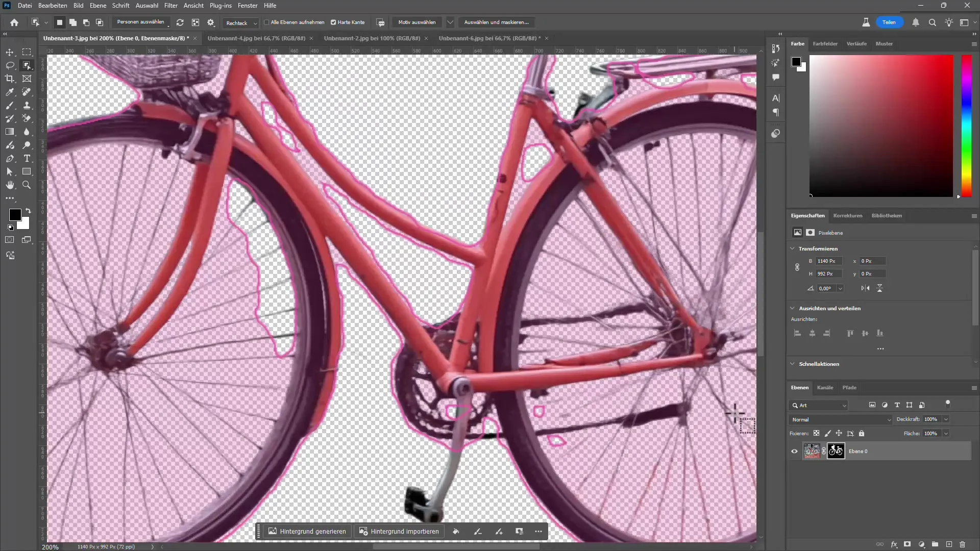Pick a color in the color field
The width and height of the screenshot is (980, 551).
coord(881,126)
